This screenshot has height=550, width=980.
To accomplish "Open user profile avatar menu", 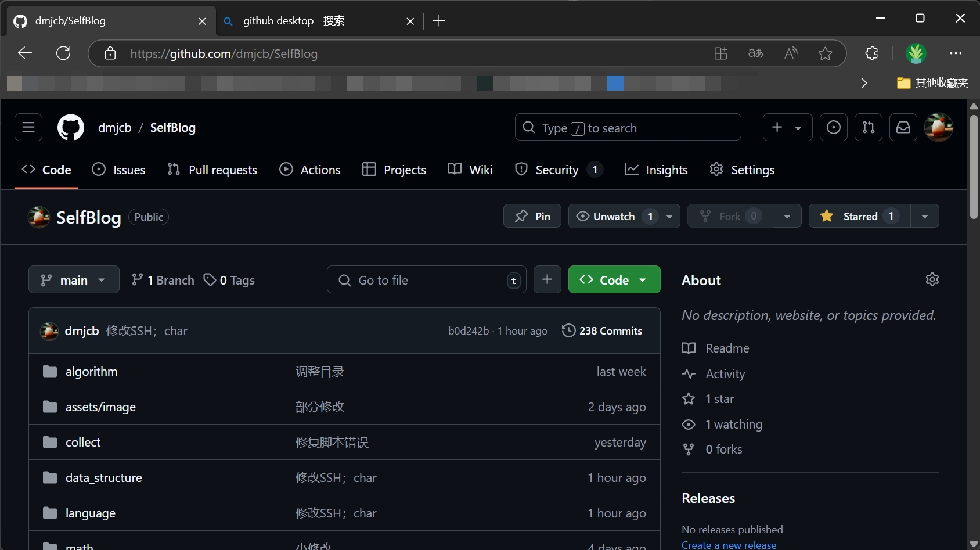I will click(x=939, y=127).
